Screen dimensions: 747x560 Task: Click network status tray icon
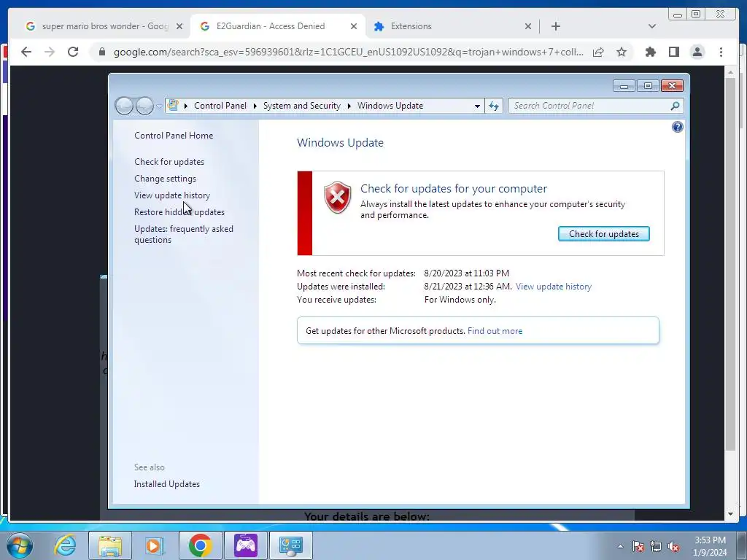pos(656,546)
